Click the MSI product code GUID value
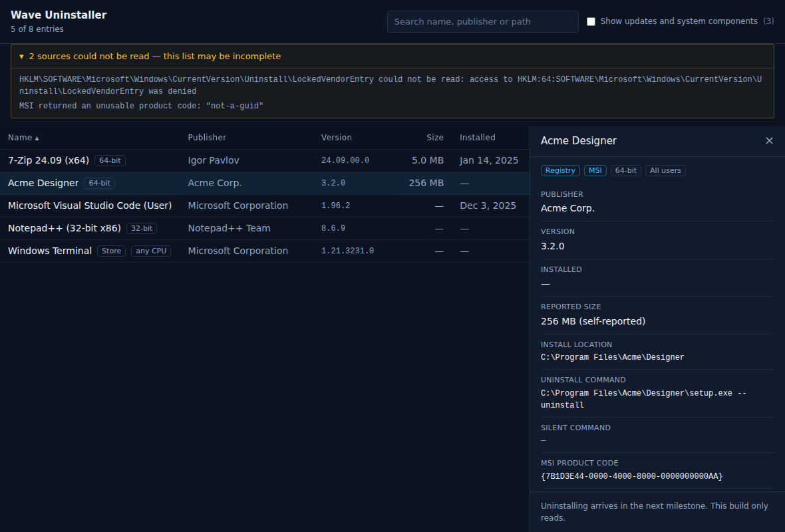The height and width of the screenshot is (532, 785). [x=631, y=476]
